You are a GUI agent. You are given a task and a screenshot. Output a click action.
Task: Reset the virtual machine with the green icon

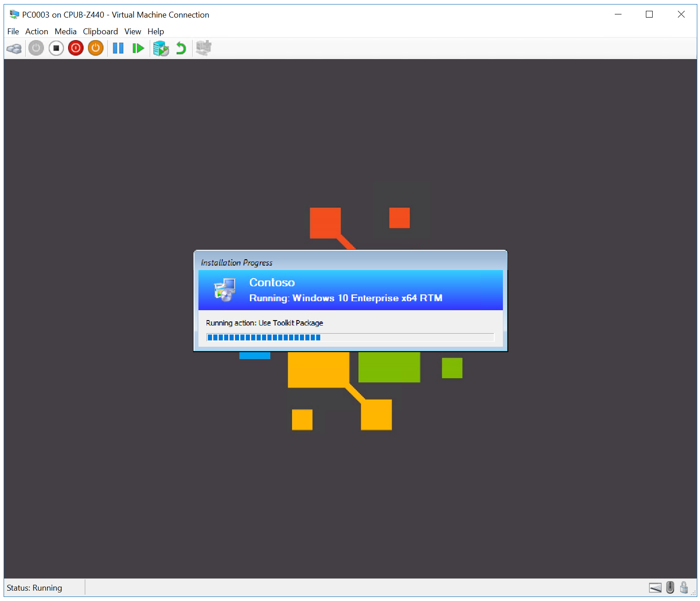tap(138, 48)
